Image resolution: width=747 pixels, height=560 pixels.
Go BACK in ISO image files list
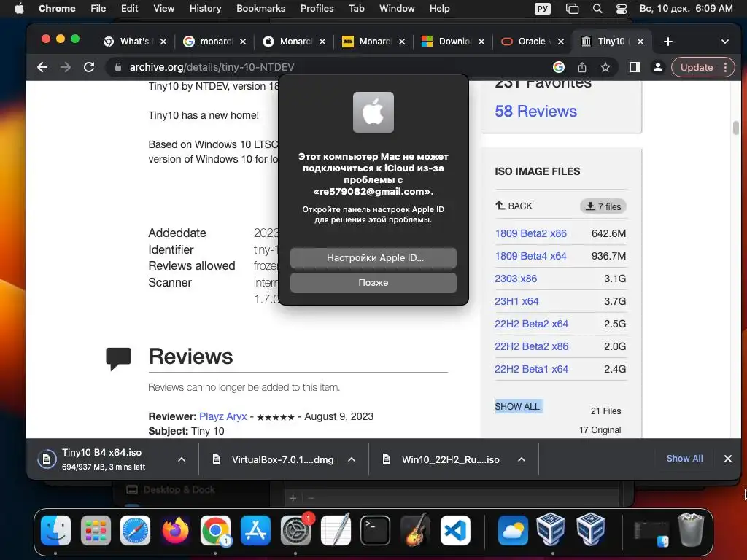[x=514, y=206]
